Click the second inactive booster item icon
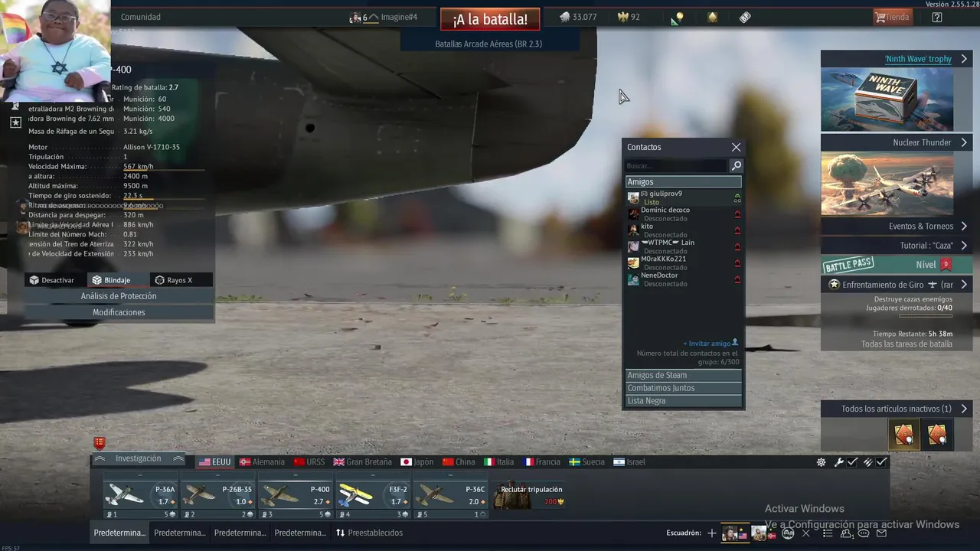980x551 pixels. (x=936, y=435)
